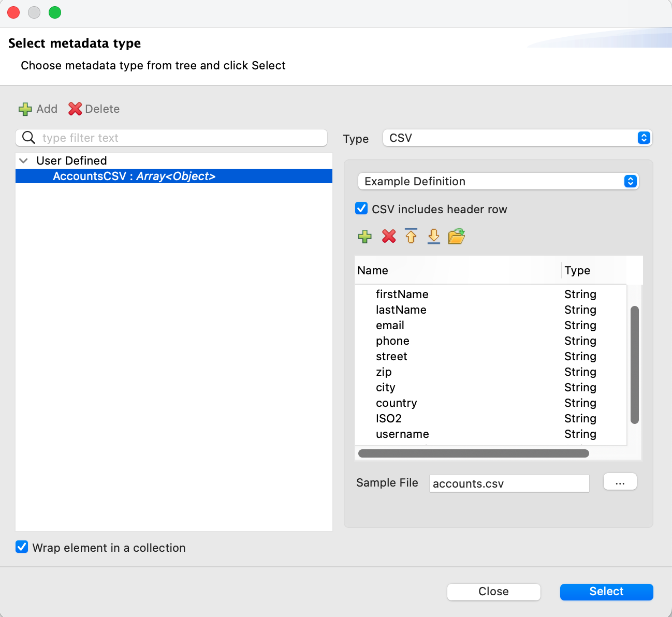Click inside the accounts.csv sample file field
The width and height of the screenshot is (672, 617).
point(509,483)
